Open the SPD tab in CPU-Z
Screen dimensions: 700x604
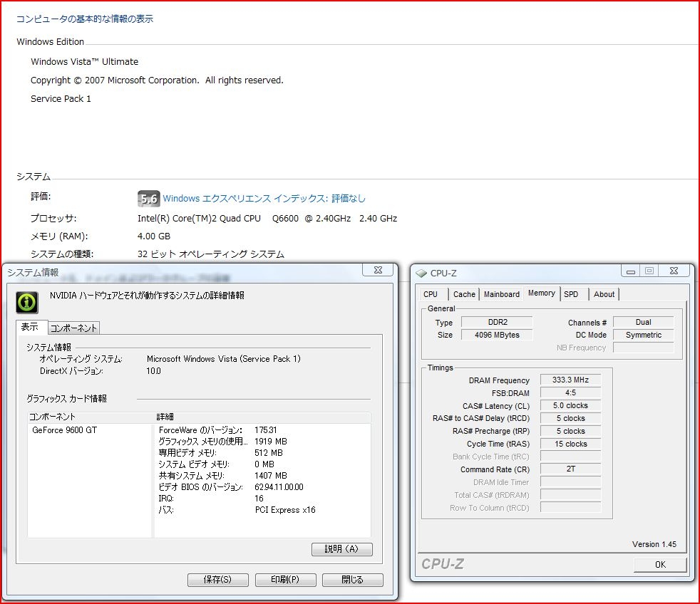[x=571, y=294]
